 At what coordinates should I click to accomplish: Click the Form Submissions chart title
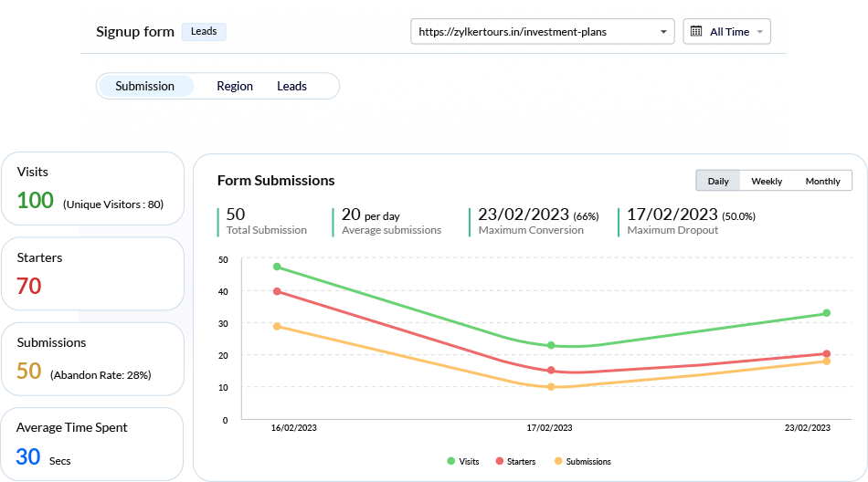pyautogui.click(x=276, y=181)
